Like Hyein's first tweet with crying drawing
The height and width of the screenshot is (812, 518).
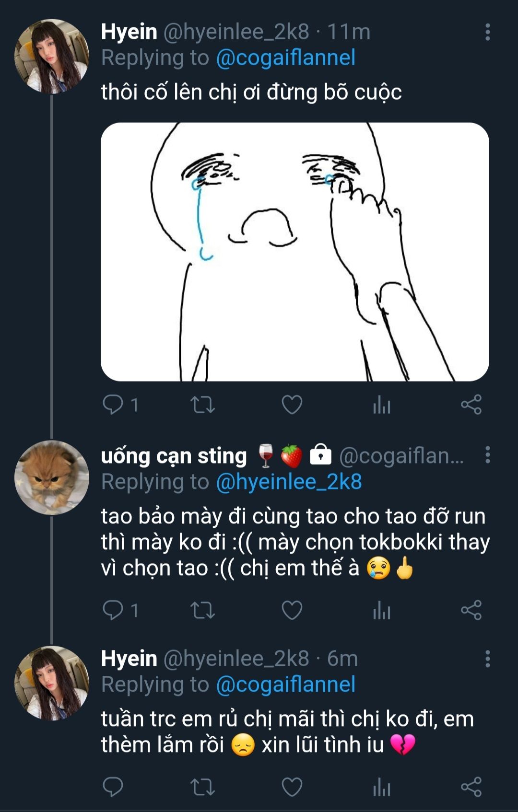(292, 405)
